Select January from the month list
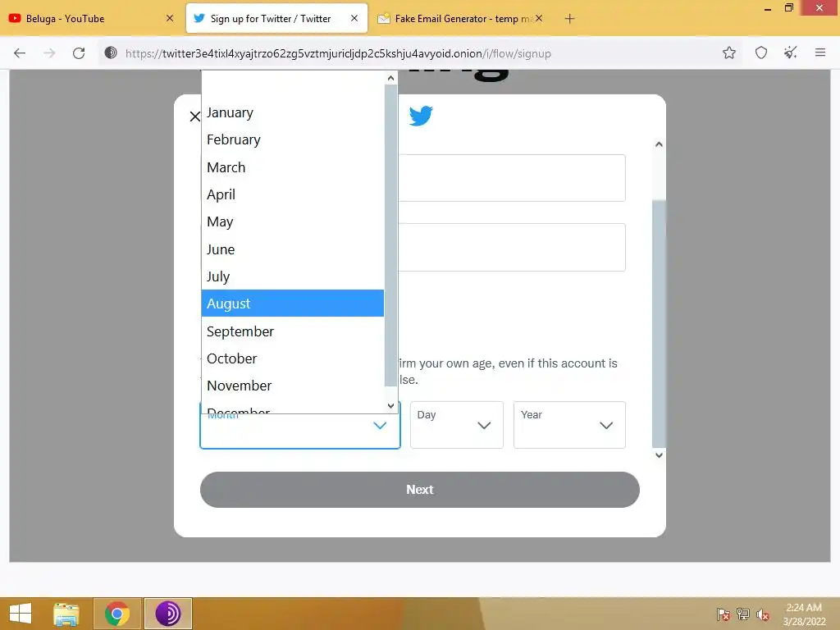Viewport: 840px width, 630px height. point(293,112)
